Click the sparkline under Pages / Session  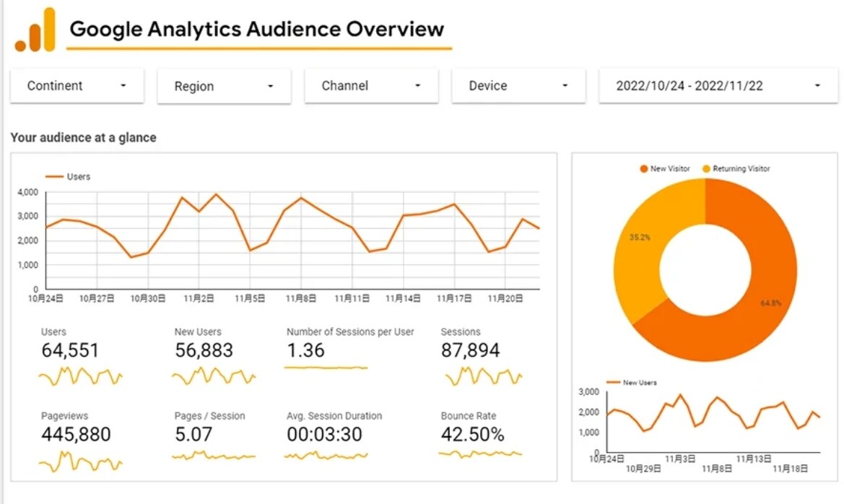tap(214, 456)
